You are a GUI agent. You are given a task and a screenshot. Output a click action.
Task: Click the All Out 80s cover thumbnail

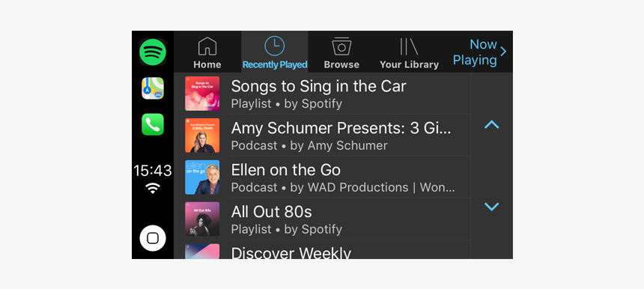coord(202,219)
